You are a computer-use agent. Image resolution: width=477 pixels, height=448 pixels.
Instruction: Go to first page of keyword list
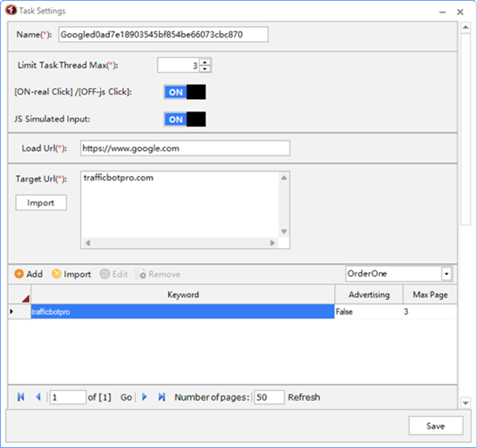coord(21,397)
